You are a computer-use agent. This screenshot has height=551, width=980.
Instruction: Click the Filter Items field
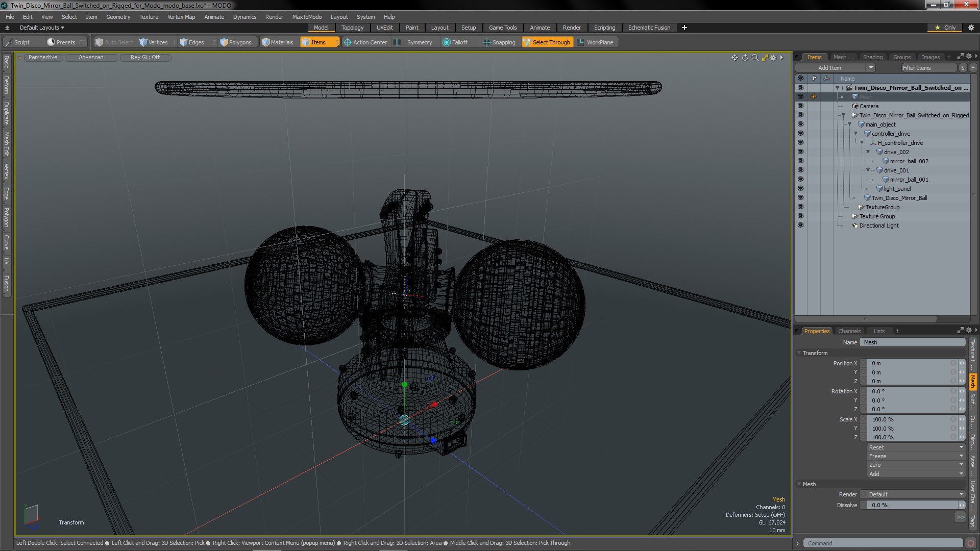[928, 68]
